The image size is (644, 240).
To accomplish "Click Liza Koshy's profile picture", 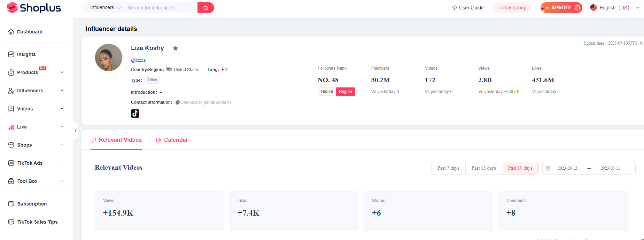I will click(109, 57).
